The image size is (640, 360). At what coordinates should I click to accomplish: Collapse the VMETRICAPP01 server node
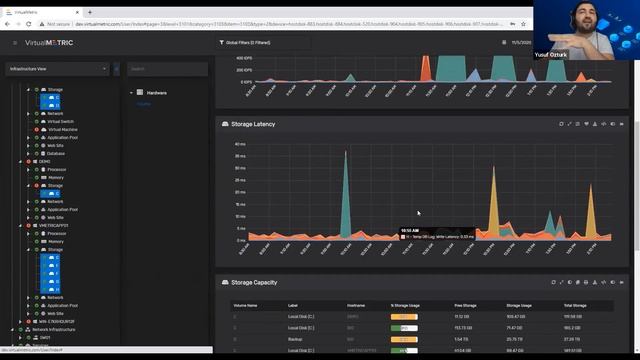point(20,226)
